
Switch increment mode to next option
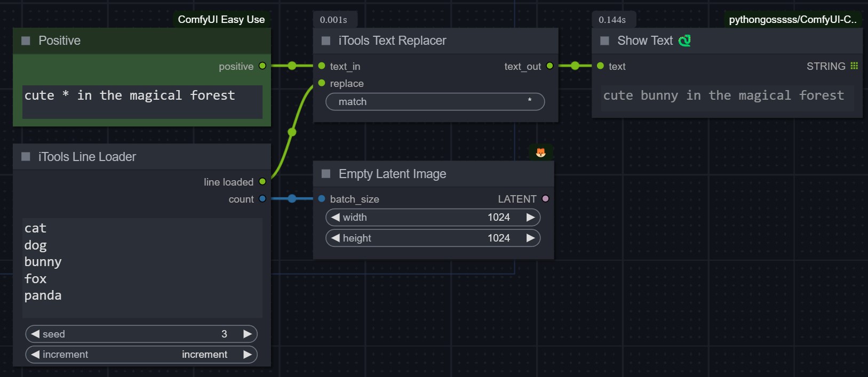[248, 354]
